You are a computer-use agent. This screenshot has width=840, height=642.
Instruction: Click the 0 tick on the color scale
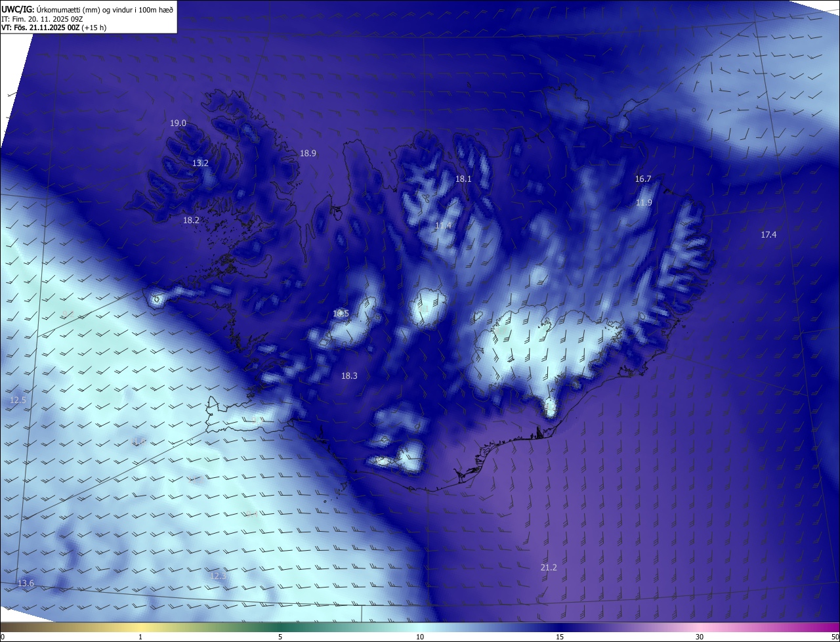tap(3, 637)
